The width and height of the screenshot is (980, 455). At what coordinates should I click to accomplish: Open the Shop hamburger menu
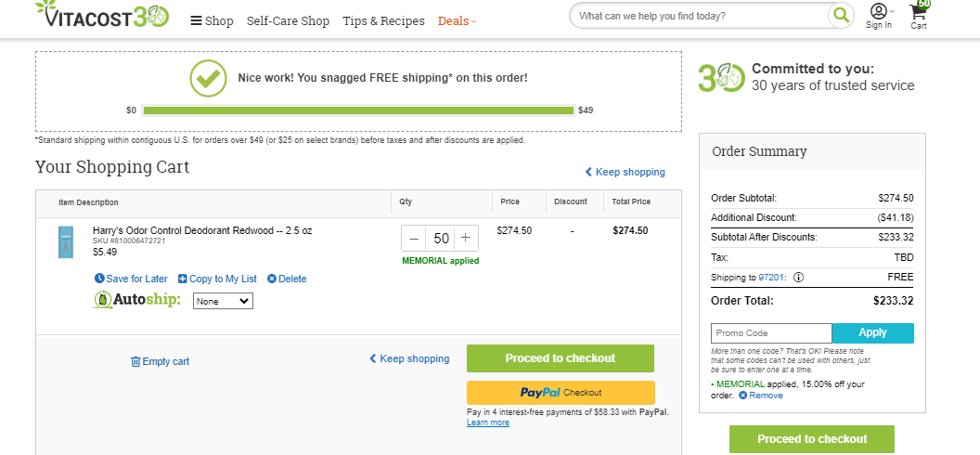(212, 21)
